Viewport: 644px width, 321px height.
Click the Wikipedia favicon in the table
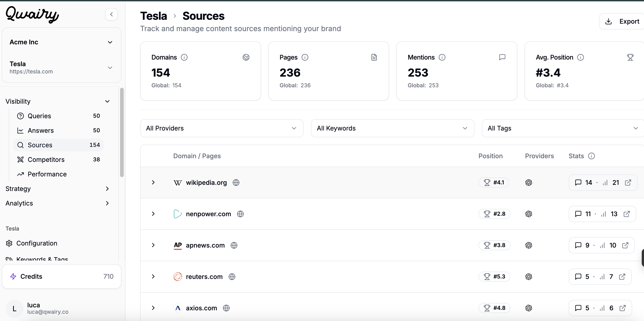178,183
